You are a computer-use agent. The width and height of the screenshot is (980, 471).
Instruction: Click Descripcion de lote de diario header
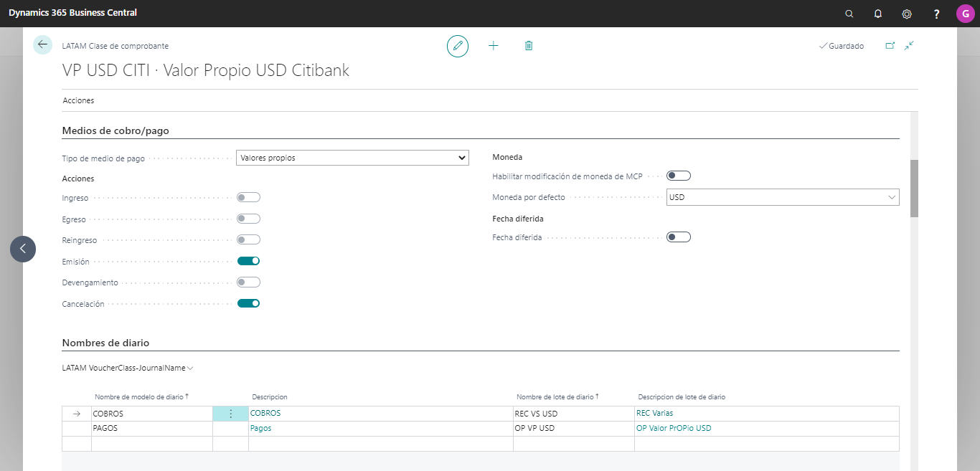682,396
